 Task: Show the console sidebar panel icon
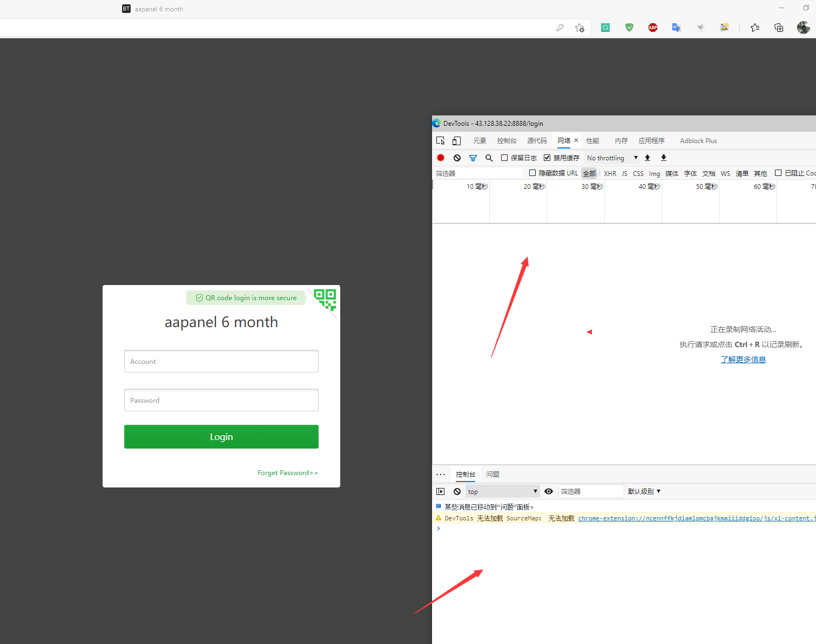point(441,491)
